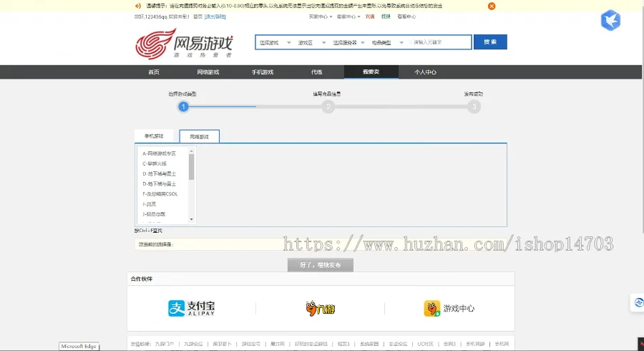
Task: Close the orange notice banner
Action: [x=491, y=6]
